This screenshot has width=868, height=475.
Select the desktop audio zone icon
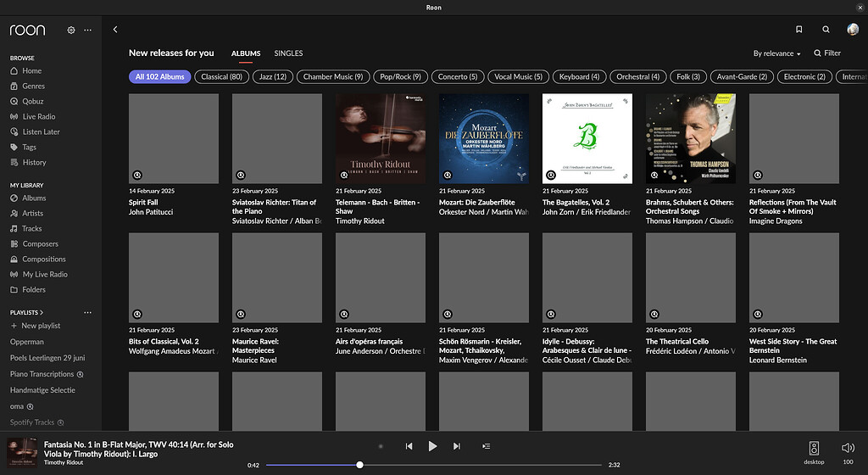814,448
